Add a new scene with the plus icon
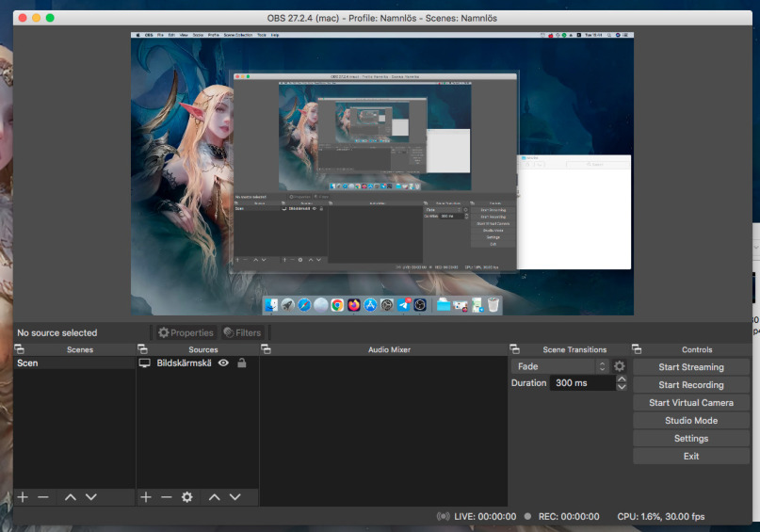The image size is (760, 532). click(23, 497)
